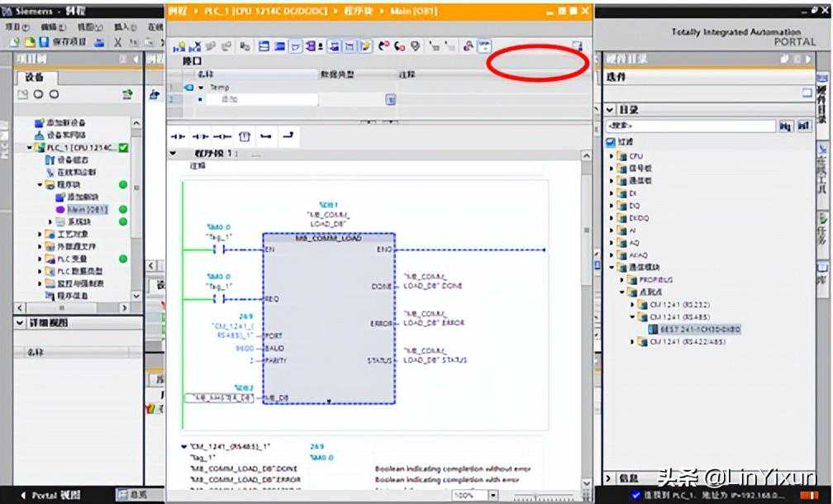The width and height of the screenshot is (833, 504).
Task: Insert a normally closed contact instruction
Action: (x=200, y=136)
